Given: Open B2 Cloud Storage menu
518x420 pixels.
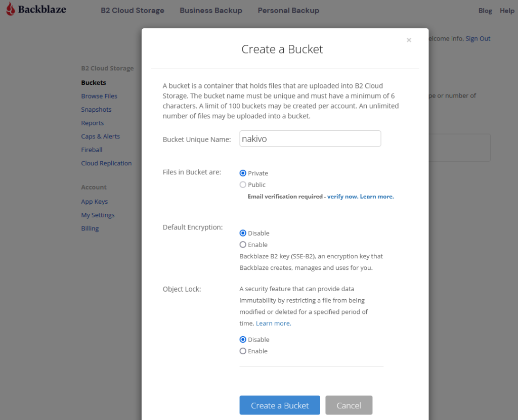Looking at the screenshot, I should 133,10.
